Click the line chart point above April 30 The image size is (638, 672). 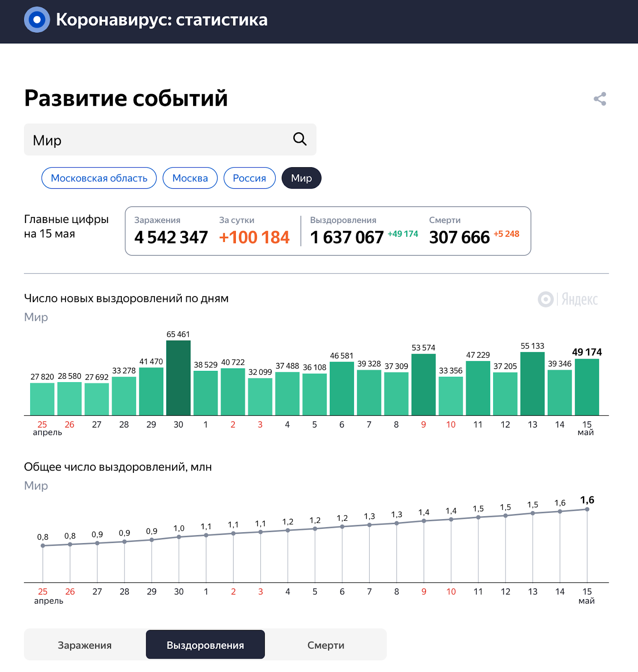point(179,537)
